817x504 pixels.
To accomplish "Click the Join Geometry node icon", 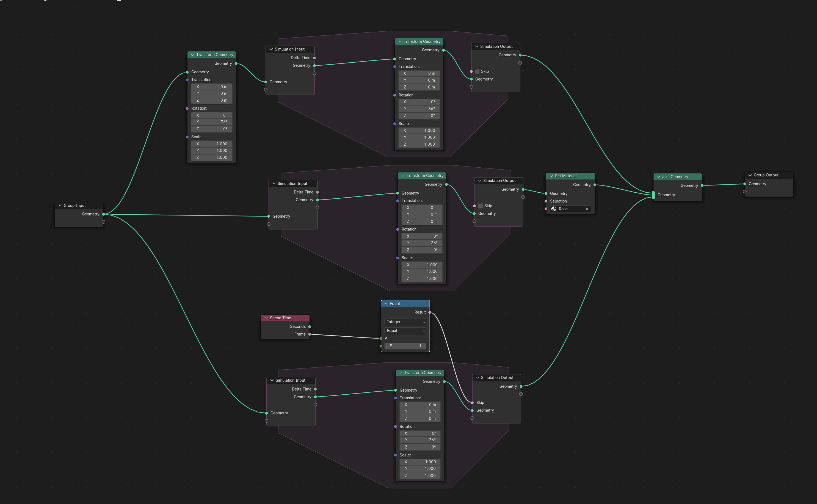I will 659,176.
